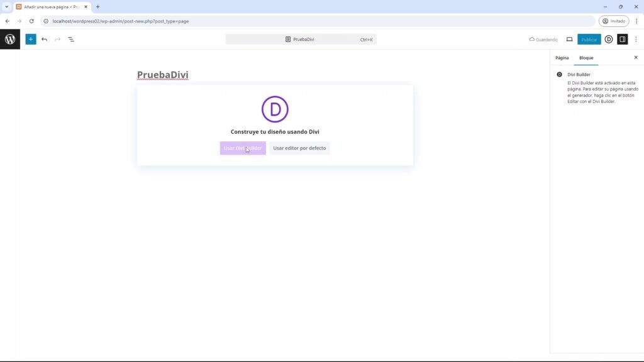Click the blue block inserter plus button

(31, 40)
